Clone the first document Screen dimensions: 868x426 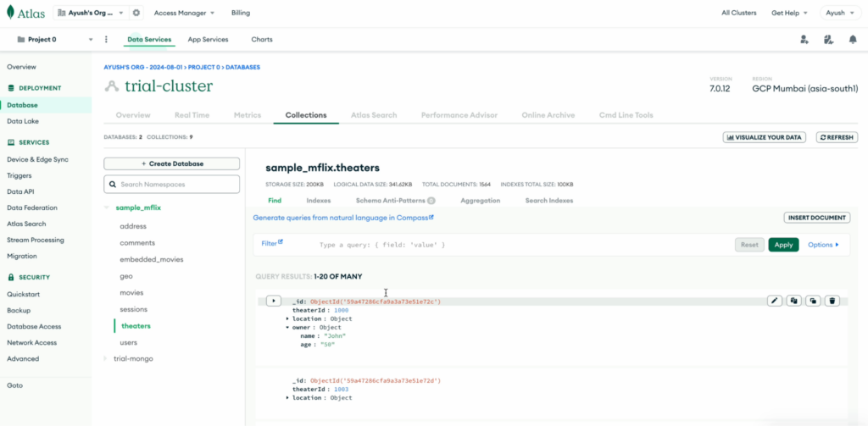point(813,301)
